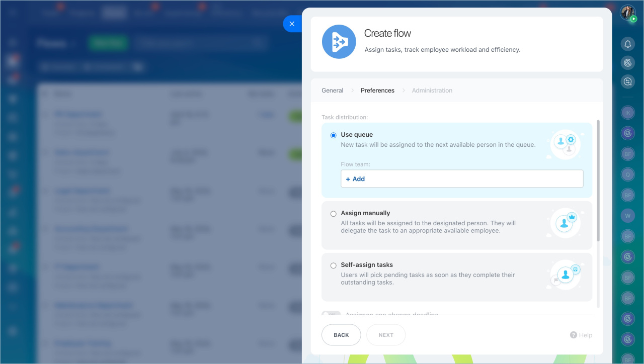Open the Q contact avatar
The image size is (644, 364).
coord(627,174)
